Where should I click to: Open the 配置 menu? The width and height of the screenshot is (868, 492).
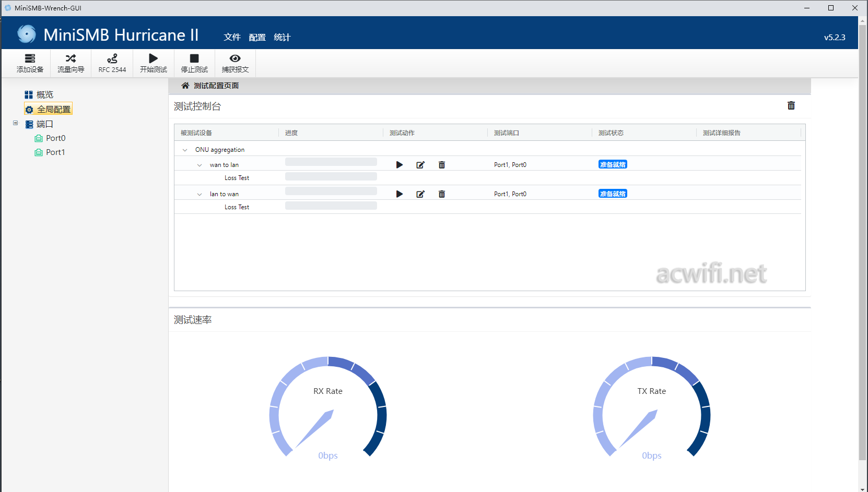pos(257,37)
